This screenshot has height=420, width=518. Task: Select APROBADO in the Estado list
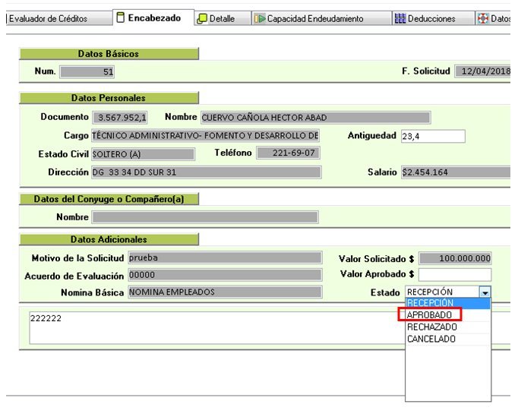coord(430,314)
